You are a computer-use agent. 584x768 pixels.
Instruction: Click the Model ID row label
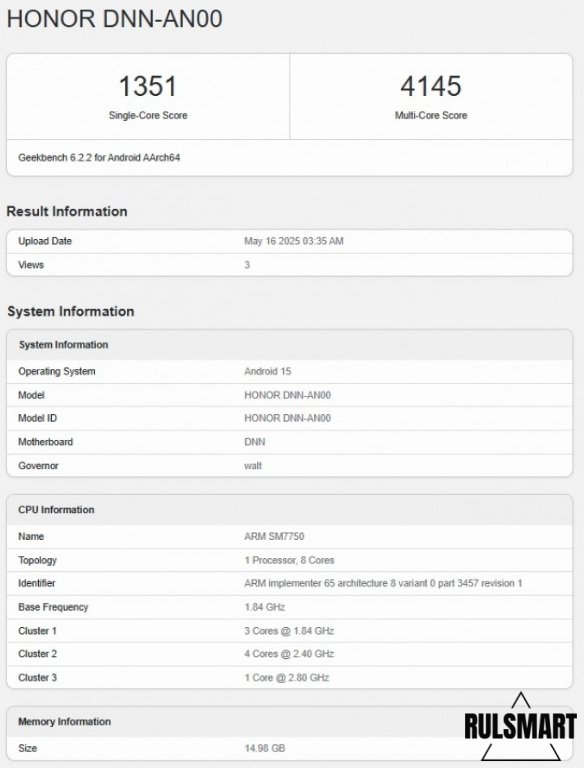[37, 418]
